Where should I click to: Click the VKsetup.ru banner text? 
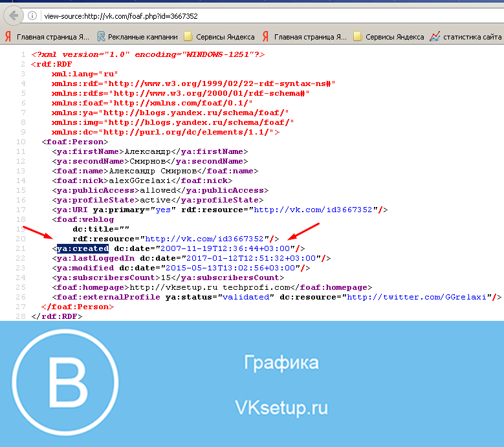coord(281,408)
